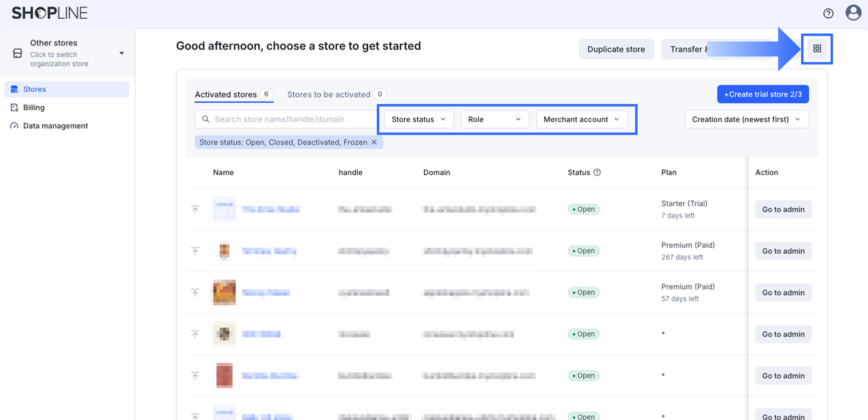Select the Activated stores tab
The width and height of the screenshot is (868, 420).
226,94
